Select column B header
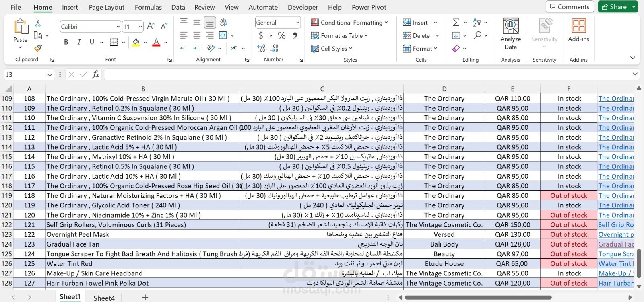 pos(143,89)
